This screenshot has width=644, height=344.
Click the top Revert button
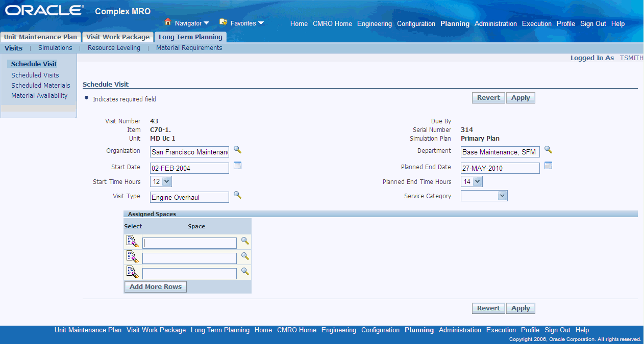[488, 98]
